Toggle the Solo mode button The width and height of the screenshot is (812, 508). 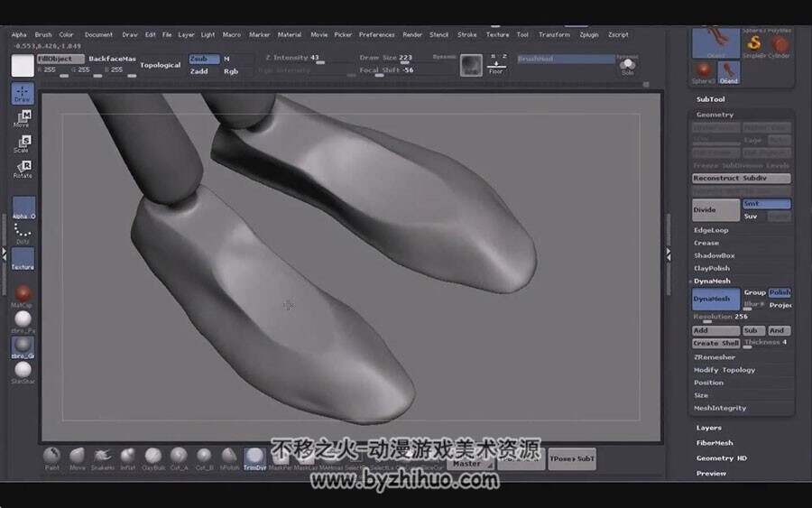pos(627,66)
